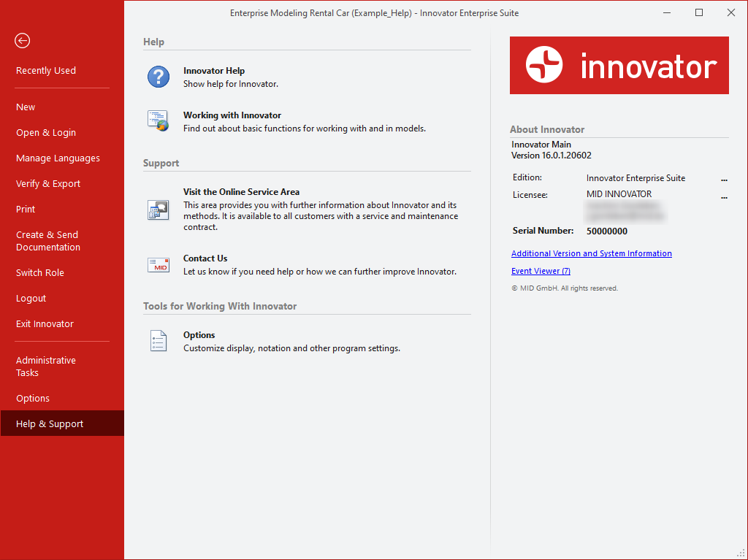The height and width of the screenshot is (560, 748).
Task: Open Create & Send Documentation
Action: click(x=48, y=241)
